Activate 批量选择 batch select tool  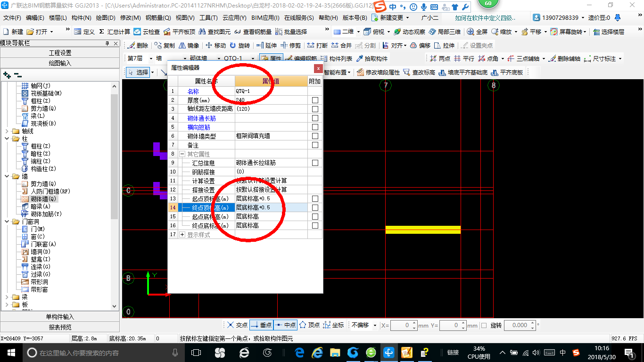coord(291,32)
